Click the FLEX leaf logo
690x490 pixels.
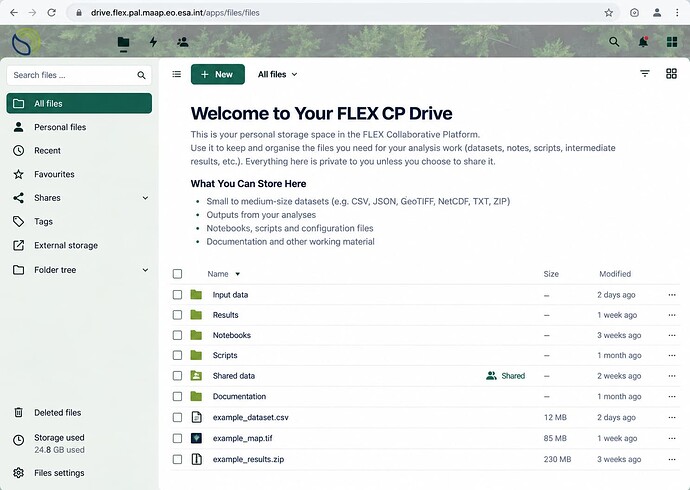(25, 42)
